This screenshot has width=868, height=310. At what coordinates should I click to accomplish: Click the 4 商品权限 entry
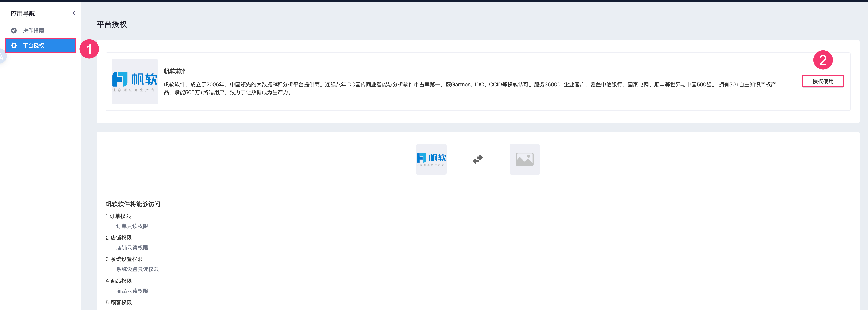(x=119, y=281)
